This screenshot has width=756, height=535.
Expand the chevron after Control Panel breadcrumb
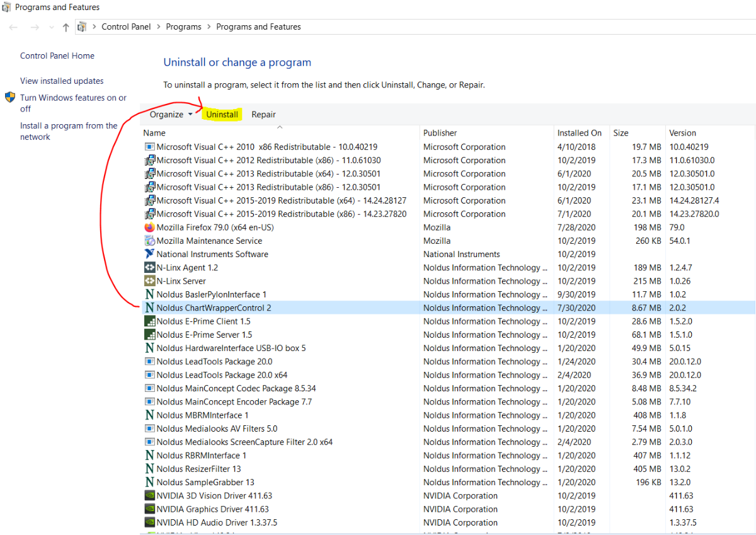pyautogui.click(x=157, y=27)
